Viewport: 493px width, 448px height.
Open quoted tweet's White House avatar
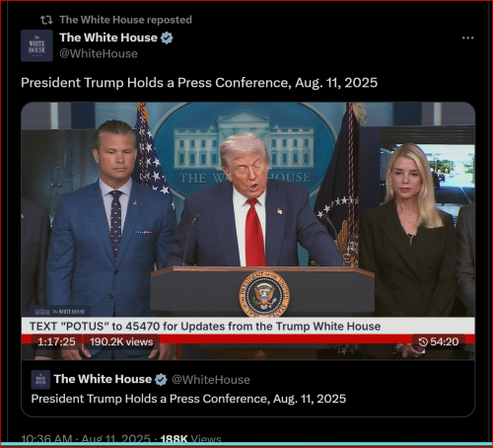pyautogui.click(x=40, y=379)
